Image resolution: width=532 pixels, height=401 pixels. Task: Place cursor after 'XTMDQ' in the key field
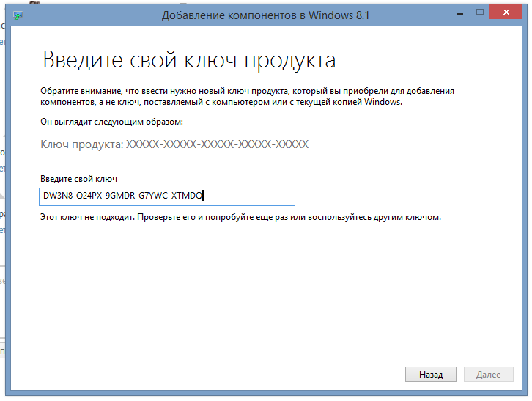tap(204, 196)
